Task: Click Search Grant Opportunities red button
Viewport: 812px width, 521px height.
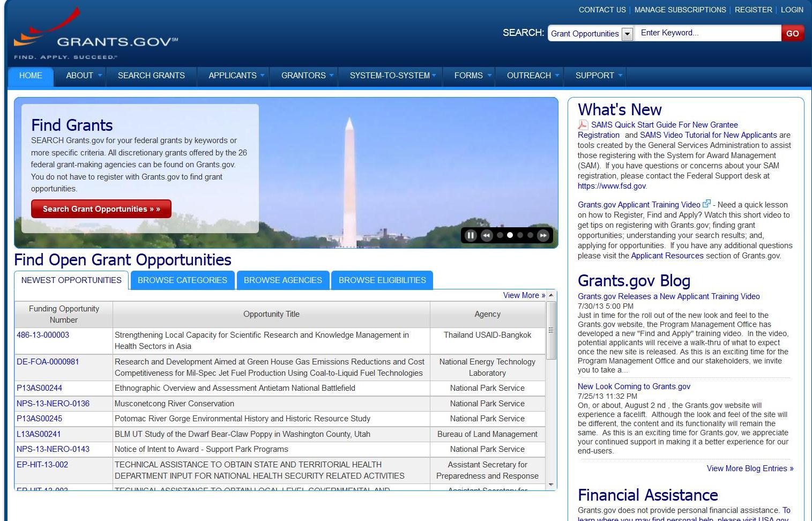Action: tap(101, 209)
